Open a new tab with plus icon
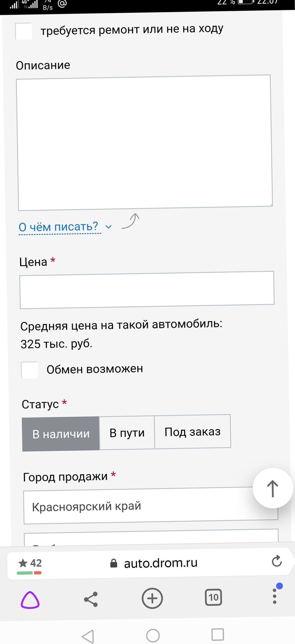This screenshot has width=295, height=644. coord(152,598)
